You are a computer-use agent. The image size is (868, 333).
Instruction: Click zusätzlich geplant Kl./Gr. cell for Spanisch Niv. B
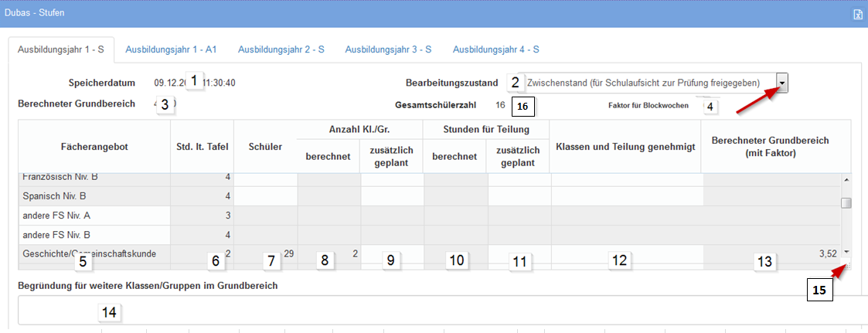click(391, 196)
